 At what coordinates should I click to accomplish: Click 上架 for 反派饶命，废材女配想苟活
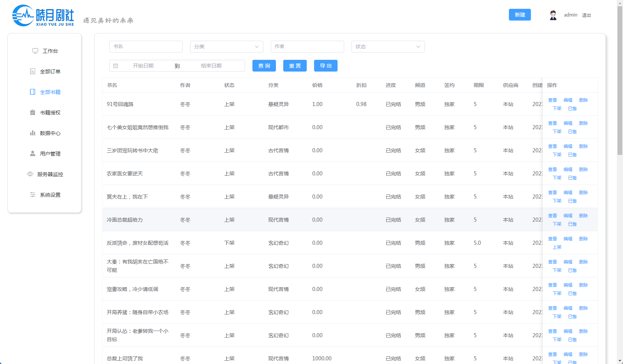click(557, 247)
